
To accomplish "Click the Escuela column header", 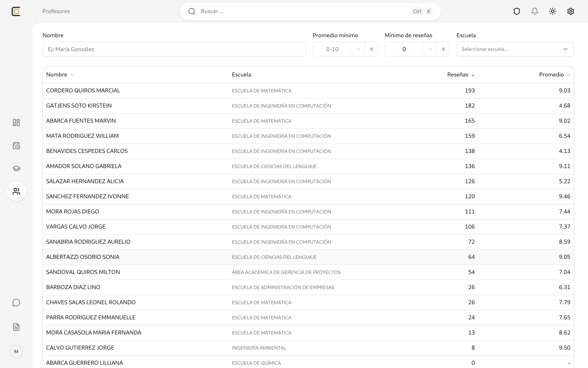I will (x=242, y=74).
